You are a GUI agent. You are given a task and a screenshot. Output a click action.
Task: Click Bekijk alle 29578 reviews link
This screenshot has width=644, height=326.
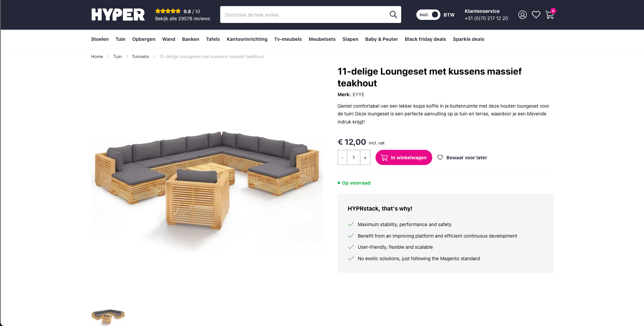pos(182,19)
